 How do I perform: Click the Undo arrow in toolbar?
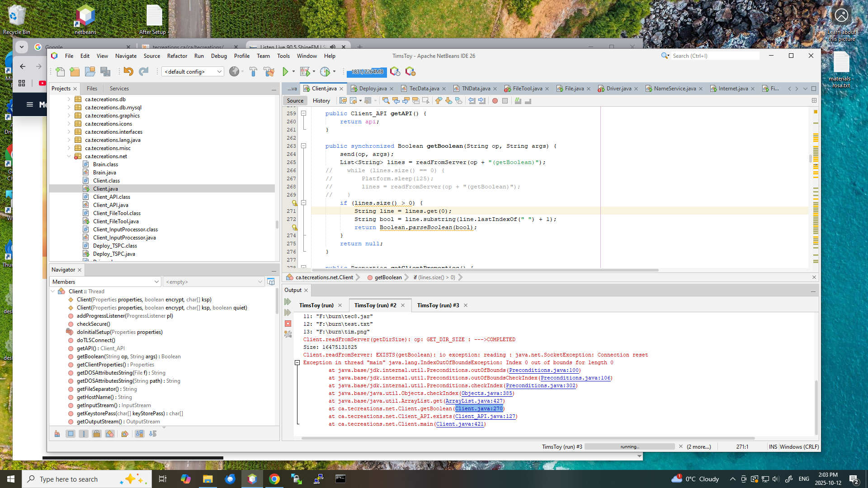pyautogui.click(x=128, y=71)
